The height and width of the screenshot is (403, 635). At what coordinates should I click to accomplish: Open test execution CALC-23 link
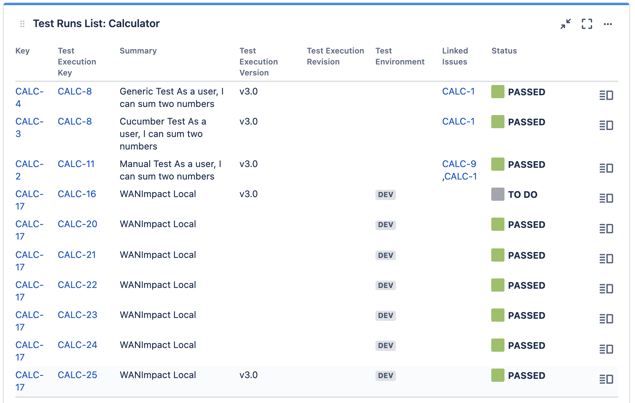[x=77, y=315]
